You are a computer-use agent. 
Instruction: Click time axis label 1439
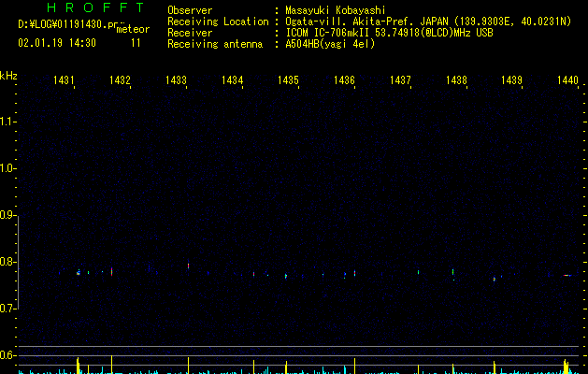[x=512, y=79]
